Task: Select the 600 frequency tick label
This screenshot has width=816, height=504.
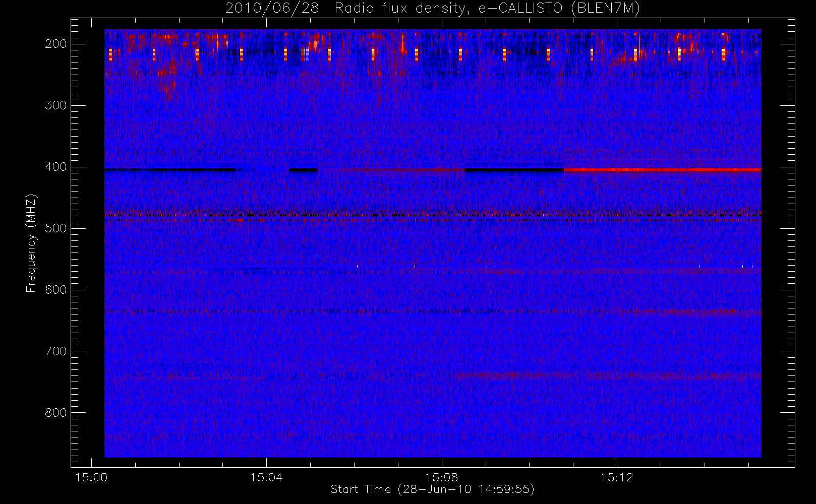Action: click(56, 290)
